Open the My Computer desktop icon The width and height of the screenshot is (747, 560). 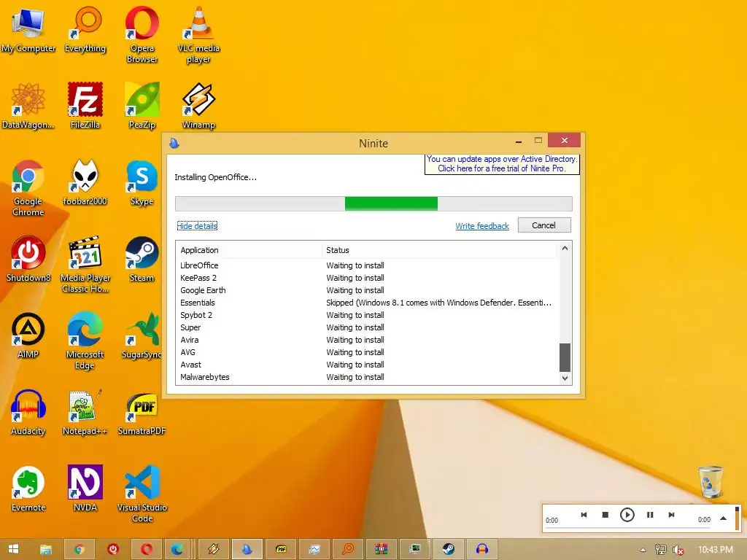tap(28, 30)
